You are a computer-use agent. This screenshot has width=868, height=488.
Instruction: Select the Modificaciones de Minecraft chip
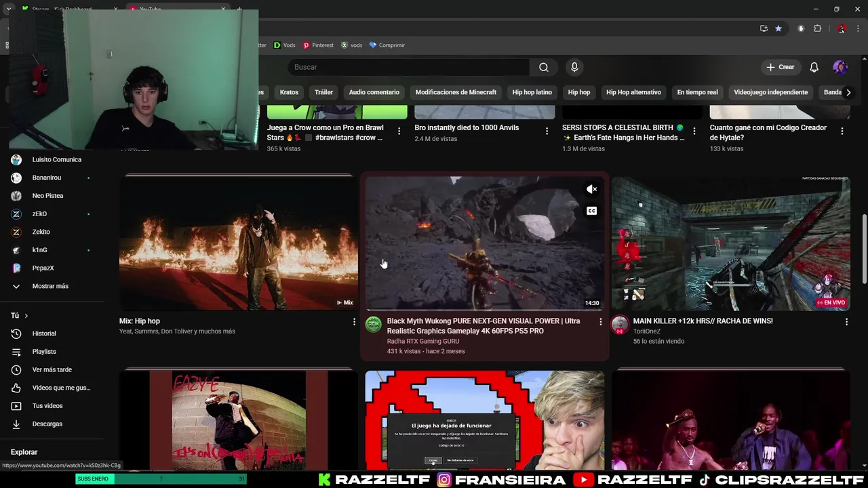tap(456, 92)
